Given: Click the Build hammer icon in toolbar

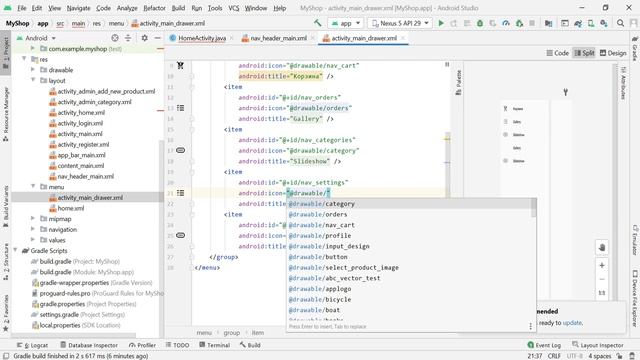Looking at the screenshot, I should click(x=318, y=23).
